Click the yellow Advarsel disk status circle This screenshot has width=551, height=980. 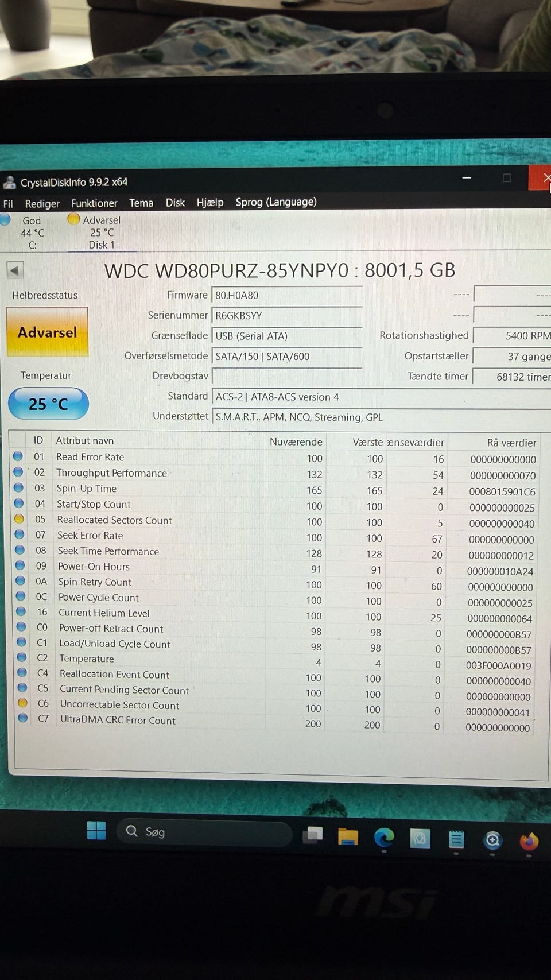(x=73, y=219)
